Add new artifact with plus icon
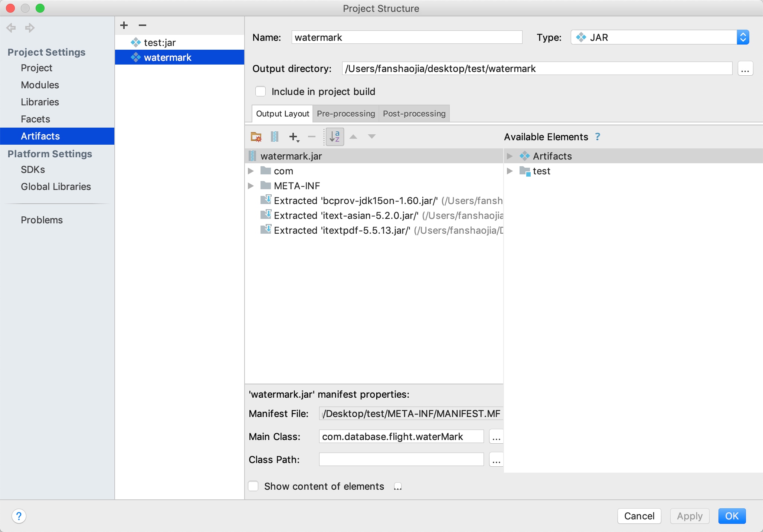The image size is (763, 532). click(124, 25)
